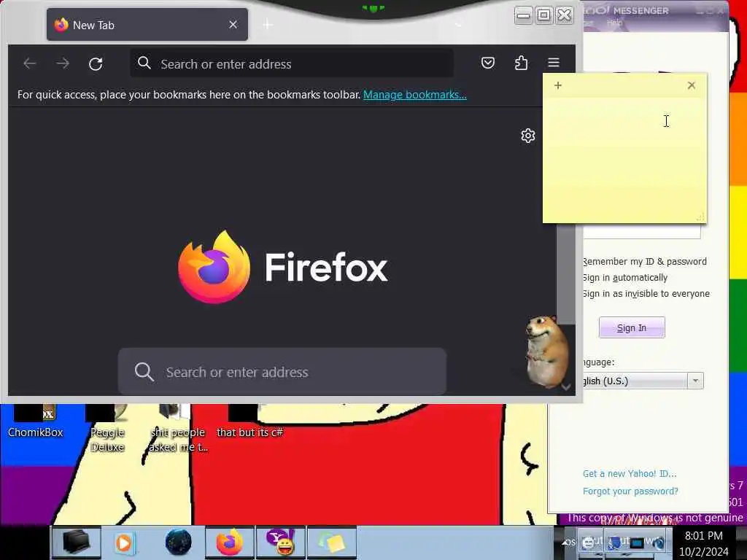Click Get a new Yahoo! ID link

point(630,474)
